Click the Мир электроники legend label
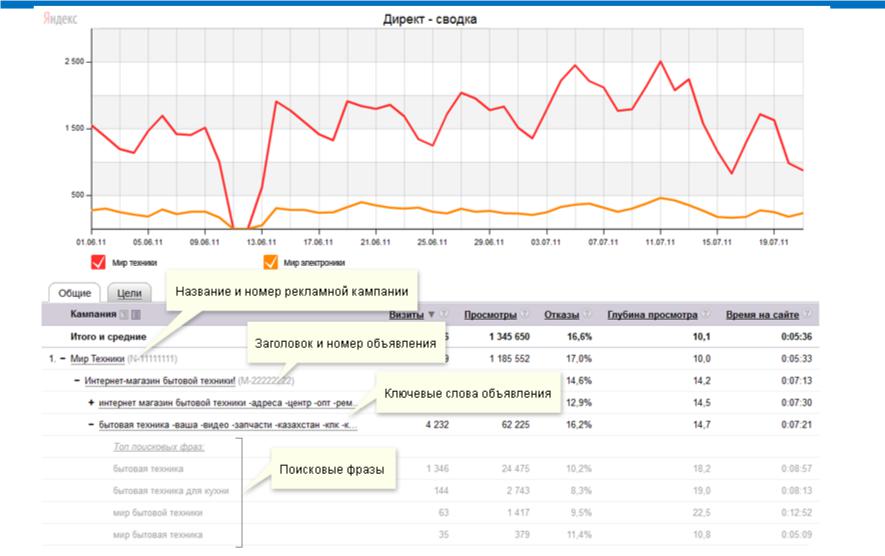Image resolution: width=885 pixels, height=556 pixels. 314,262
